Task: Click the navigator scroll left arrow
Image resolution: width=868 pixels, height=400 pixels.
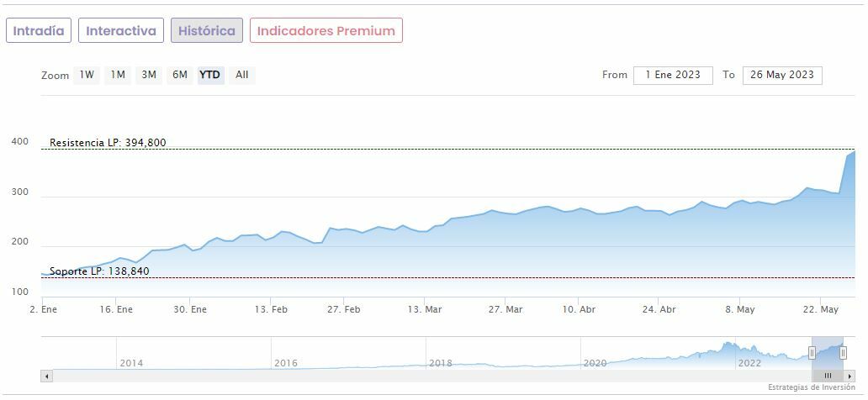Action: pyautogui.click(x=46, y=376)
